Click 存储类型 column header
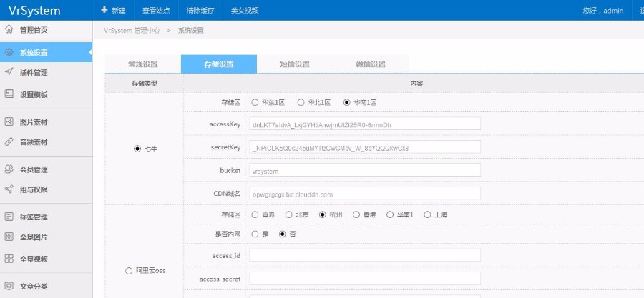644x298 pixels. coord(144,83)
